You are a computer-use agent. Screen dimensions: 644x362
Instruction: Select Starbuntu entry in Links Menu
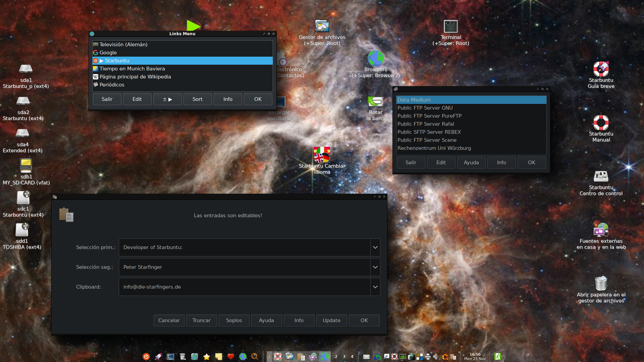click(182, 61)
